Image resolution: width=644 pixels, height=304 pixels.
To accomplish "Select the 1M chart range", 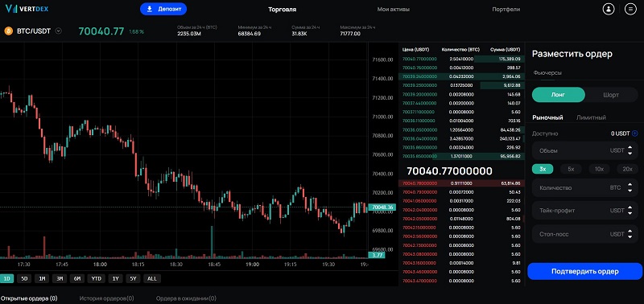I will (x=42, y=278).
